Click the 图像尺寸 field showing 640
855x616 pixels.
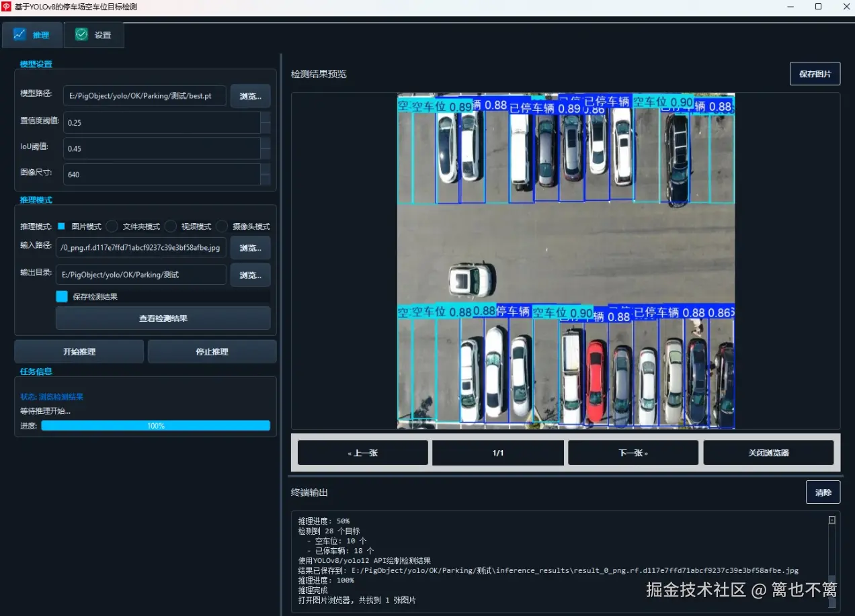[x=161, y=174]
